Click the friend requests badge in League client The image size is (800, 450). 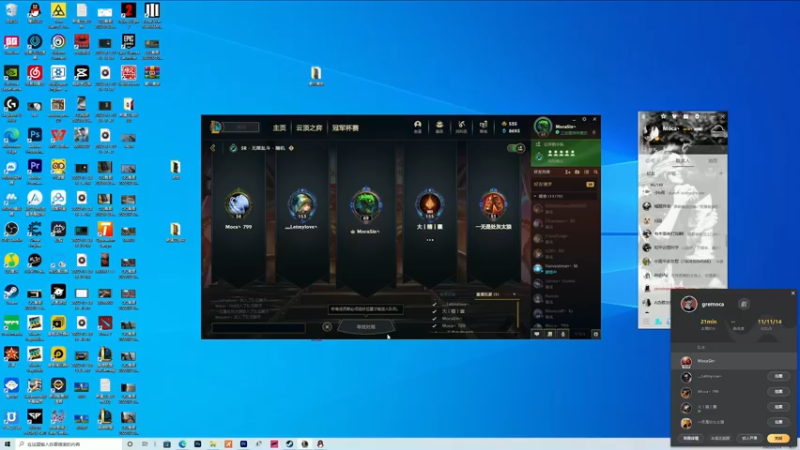tap(590, 184)
